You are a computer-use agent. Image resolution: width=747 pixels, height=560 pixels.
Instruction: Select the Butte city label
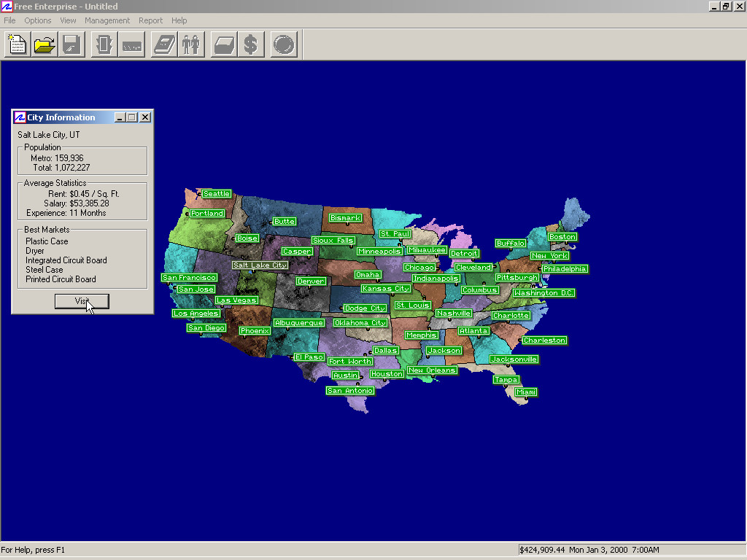[x=285, y=222]
